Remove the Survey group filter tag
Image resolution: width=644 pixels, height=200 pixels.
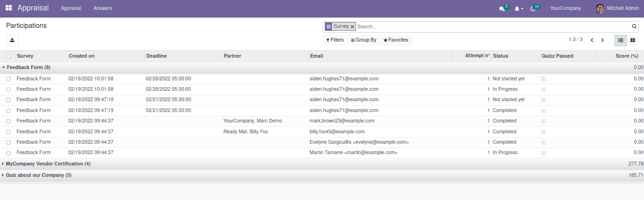click(x=352, y=27)
